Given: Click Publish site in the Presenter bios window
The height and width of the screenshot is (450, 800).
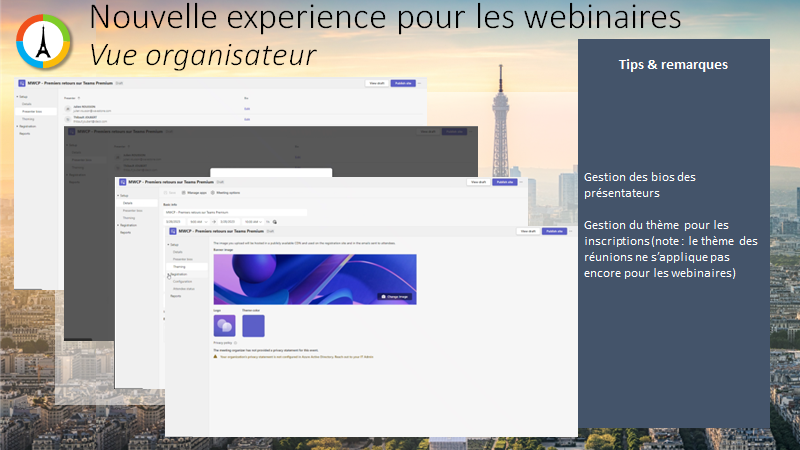Looking at the screenshot, I should pos(403,83).
